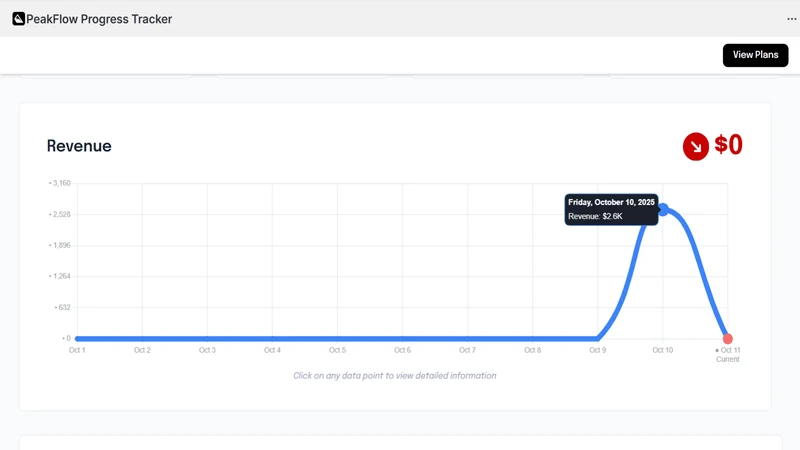
Task: Click the Friday, October 10, 2025 tooltip
Action: [611, 209]
